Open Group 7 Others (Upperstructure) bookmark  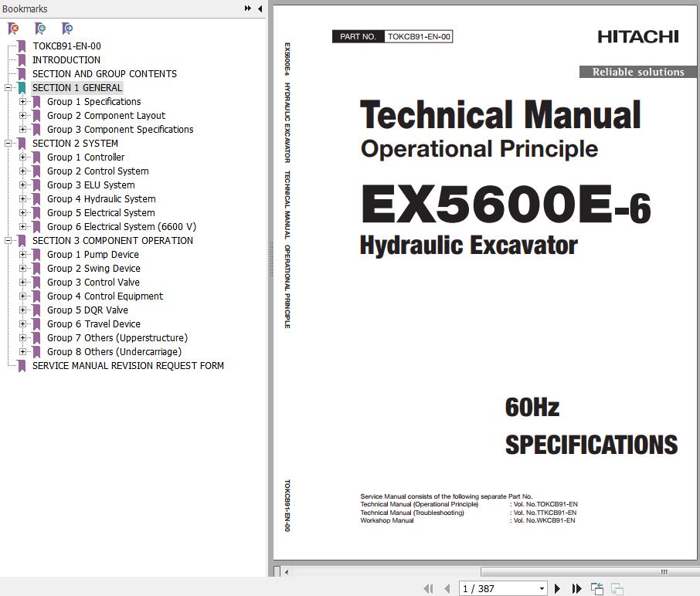point(117,337)
